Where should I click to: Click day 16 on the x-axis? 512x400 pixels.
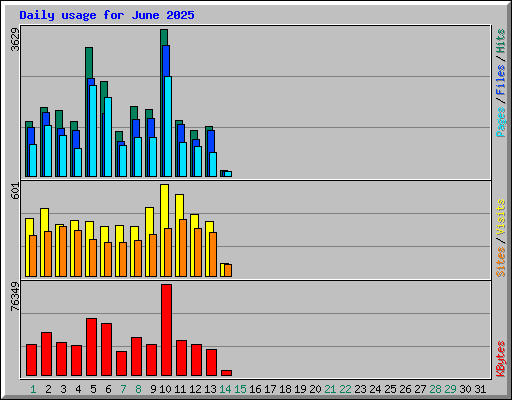(255, 389)
